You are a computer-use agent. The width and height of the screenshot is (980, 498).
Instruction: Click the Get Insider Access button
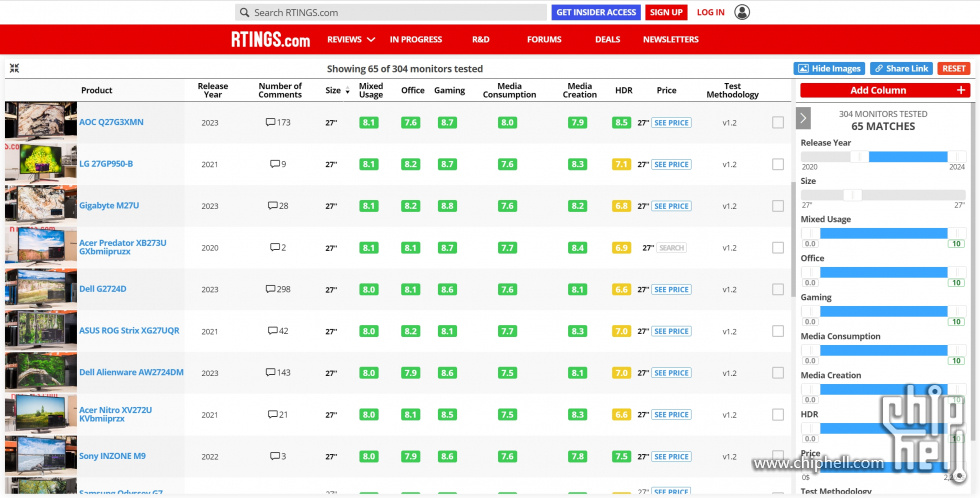click(x=596, y=12)
